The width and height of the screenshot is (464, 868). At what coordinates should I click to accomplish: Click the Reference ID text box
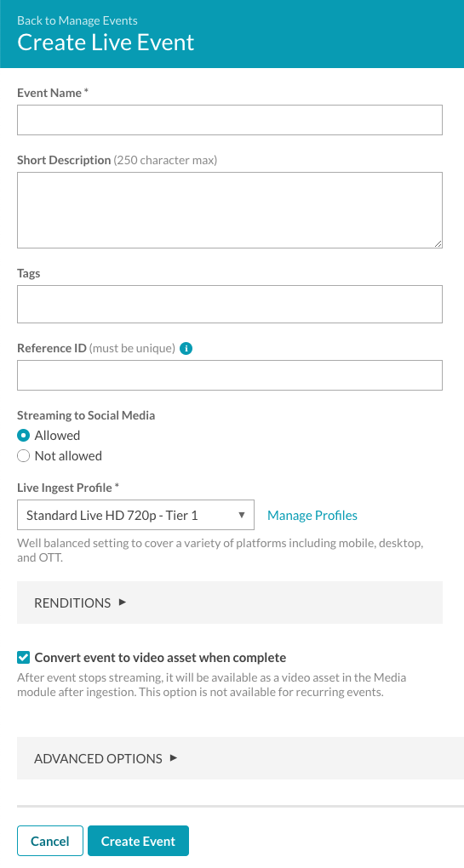(x=230, y=375)
